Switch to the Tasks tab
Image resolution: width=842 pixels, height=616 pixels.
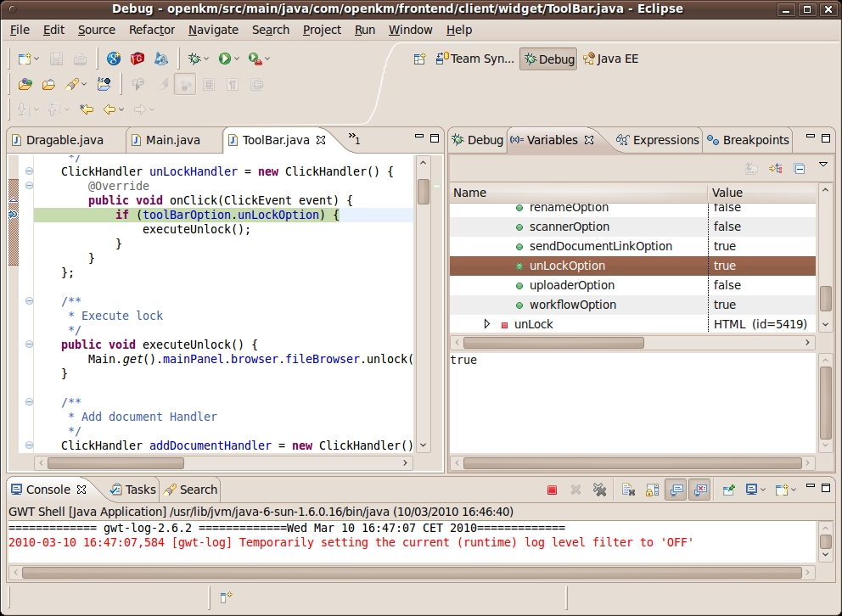(132, 490)
